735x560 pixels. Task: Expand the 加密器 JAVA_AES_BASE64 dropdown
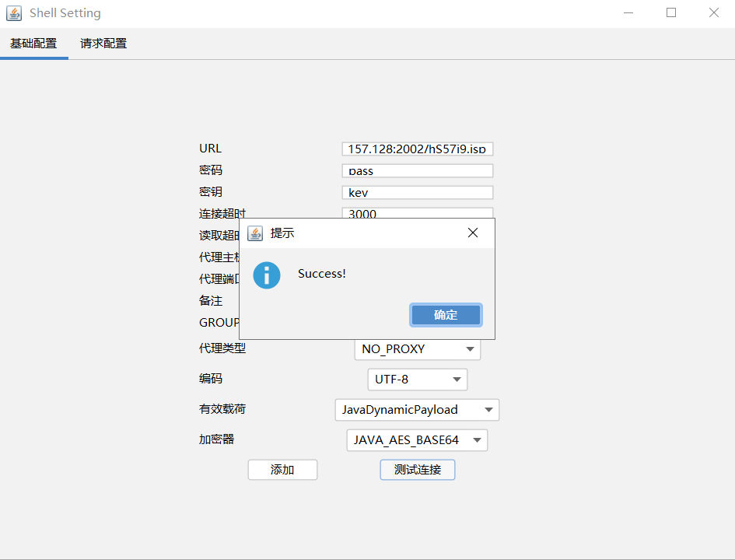click(x=417, y=440)
